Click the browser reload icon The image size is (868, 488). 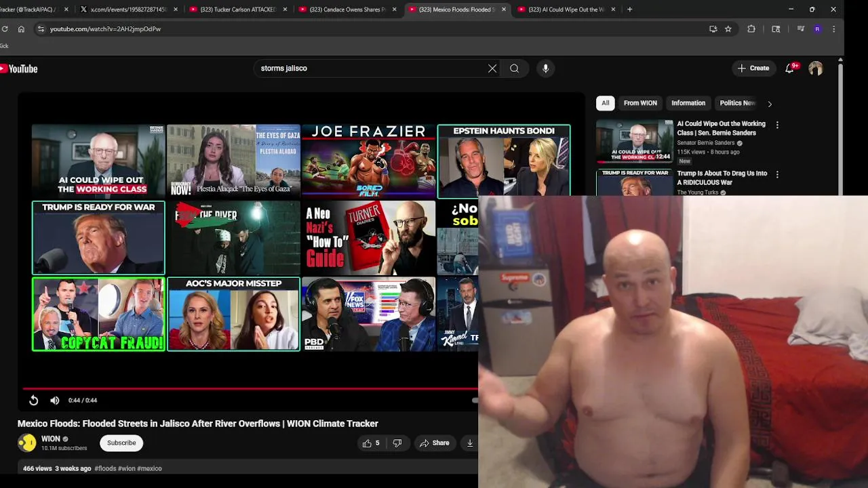point(5,29)
